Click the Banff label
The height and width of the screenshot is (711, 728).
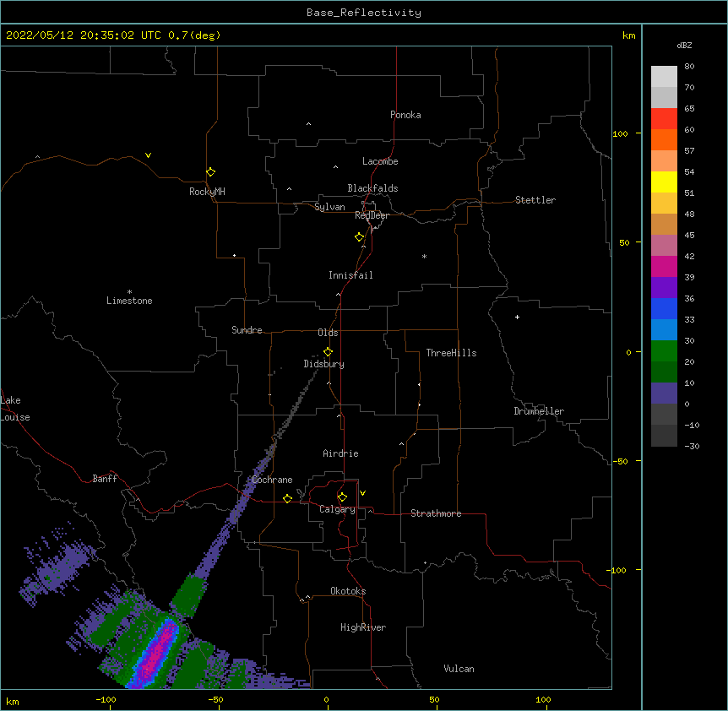tap(105, 479)
